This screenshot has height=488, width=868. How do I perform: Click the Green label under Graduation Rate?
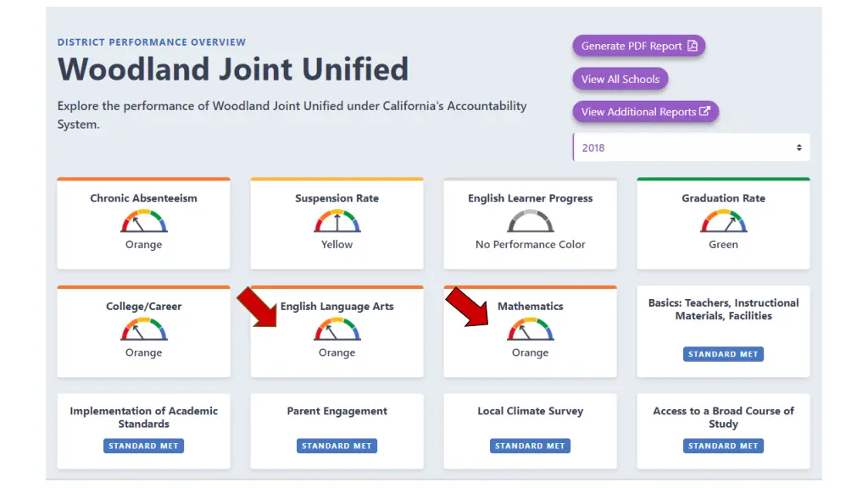724,245
